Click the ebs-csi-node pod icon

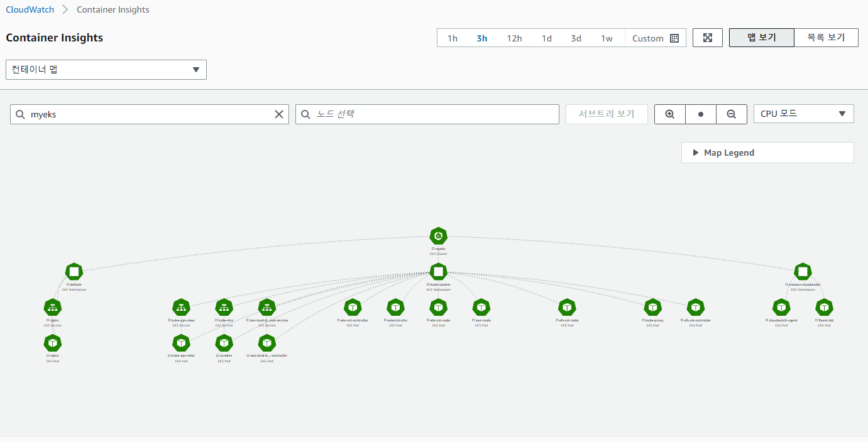tap(439, 308)
